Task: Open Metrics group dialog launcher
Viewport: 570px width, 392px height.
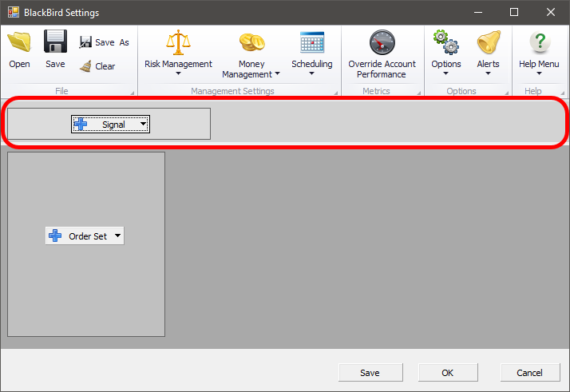Action: [419, 93]
